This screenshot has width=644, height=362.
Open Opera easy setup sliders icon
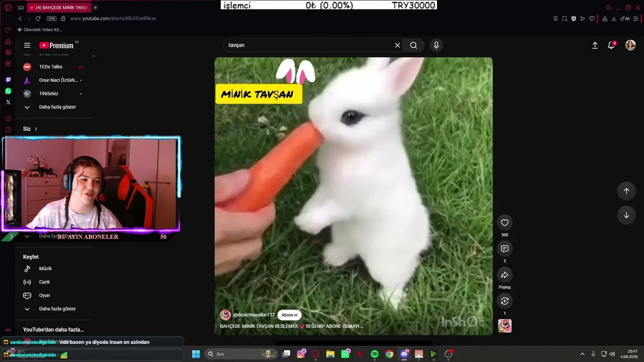click(x=636, y=19)
